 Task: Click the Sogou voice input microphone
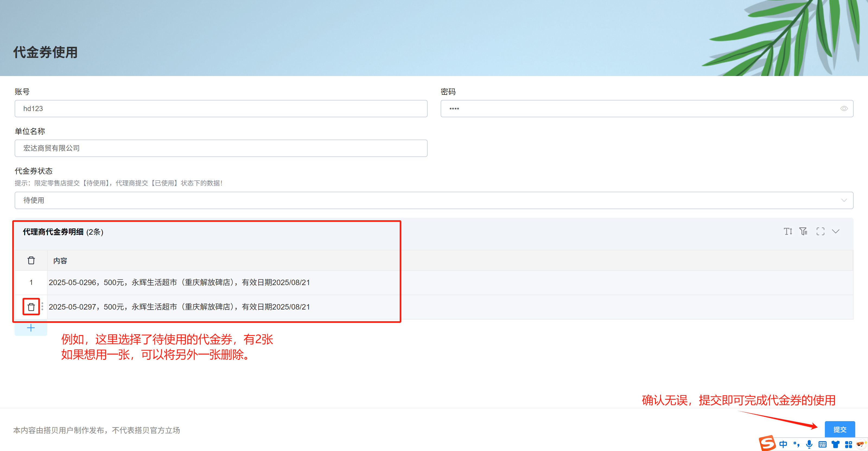point(809,444)
